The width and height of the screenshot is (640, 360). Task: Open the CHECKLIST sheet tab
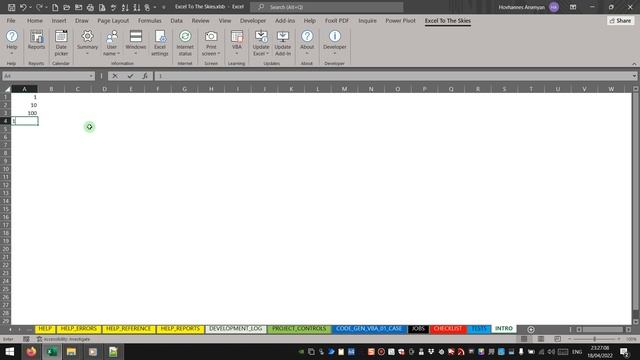click(448, 329)
